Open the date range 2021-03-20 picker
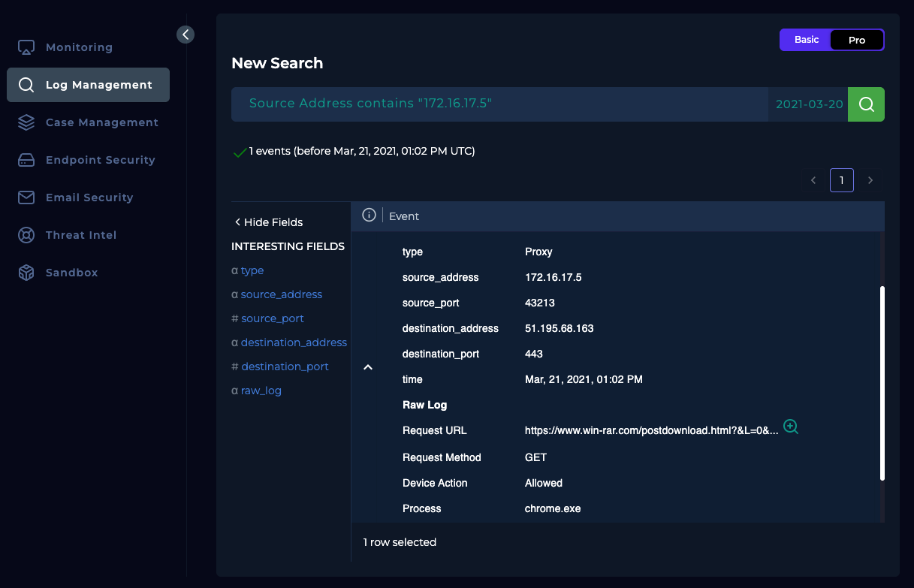This screenshot has width=914, height=588. tap(808, 104)
